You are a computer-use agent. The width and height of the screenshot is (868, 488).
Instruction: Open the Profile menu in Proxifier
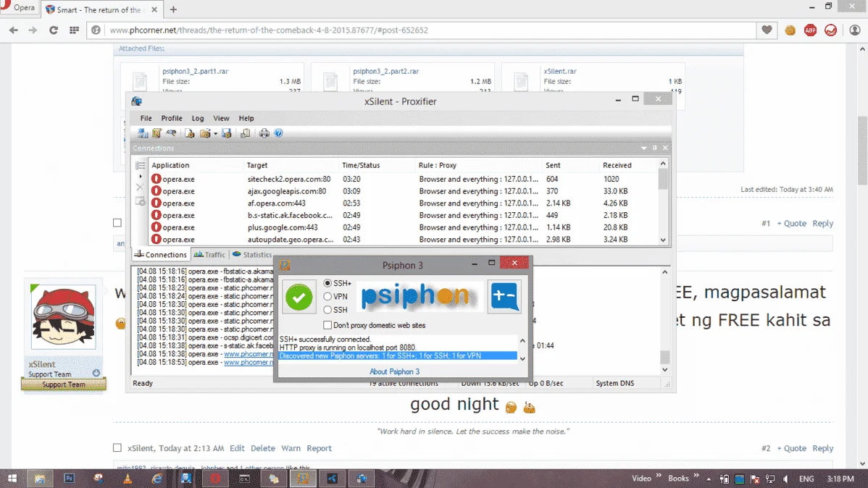pos(172,119)
